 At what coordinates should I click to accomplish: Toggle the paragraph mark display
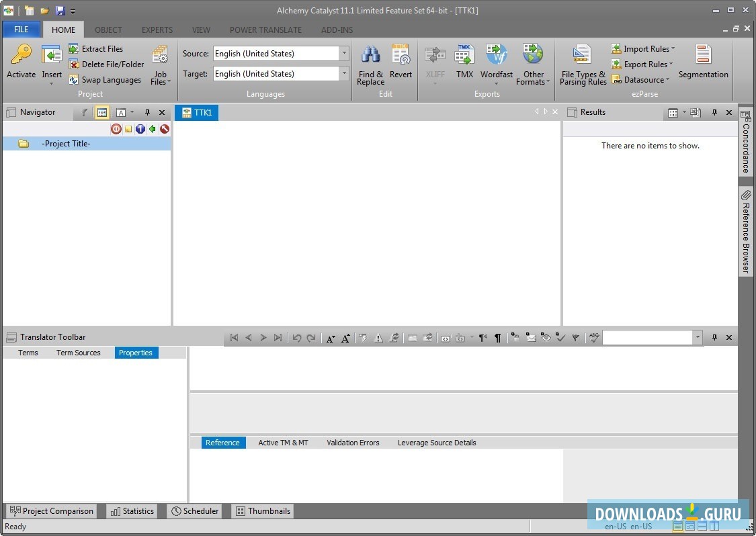point(497,339)
